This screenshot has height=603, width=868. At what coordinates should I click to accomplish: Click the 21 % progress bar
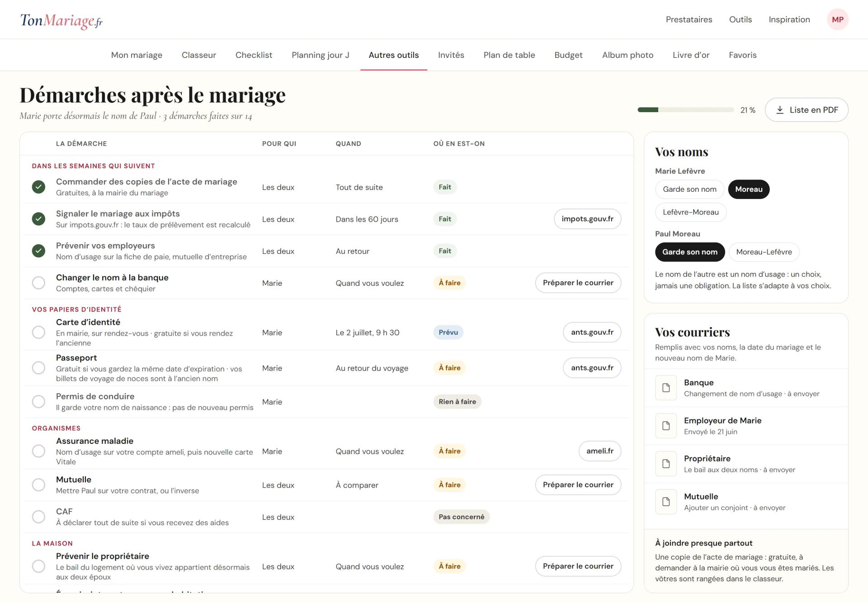(685, 110)
